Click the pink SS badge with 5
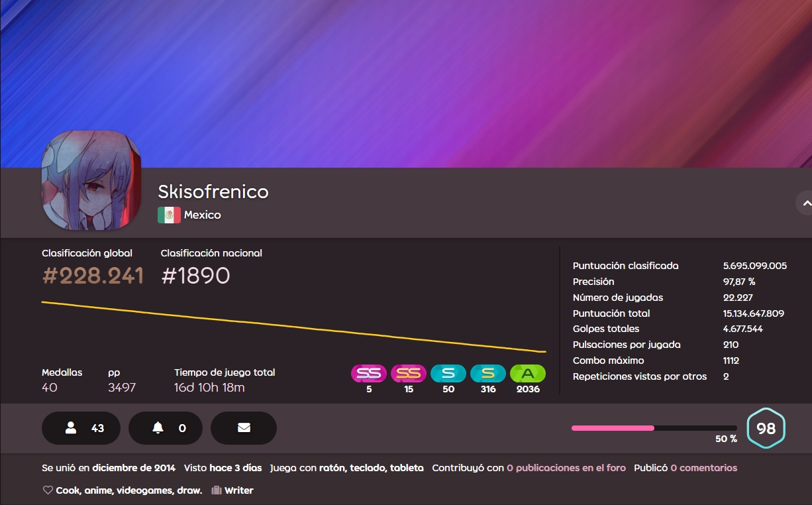 pos(369,374)
